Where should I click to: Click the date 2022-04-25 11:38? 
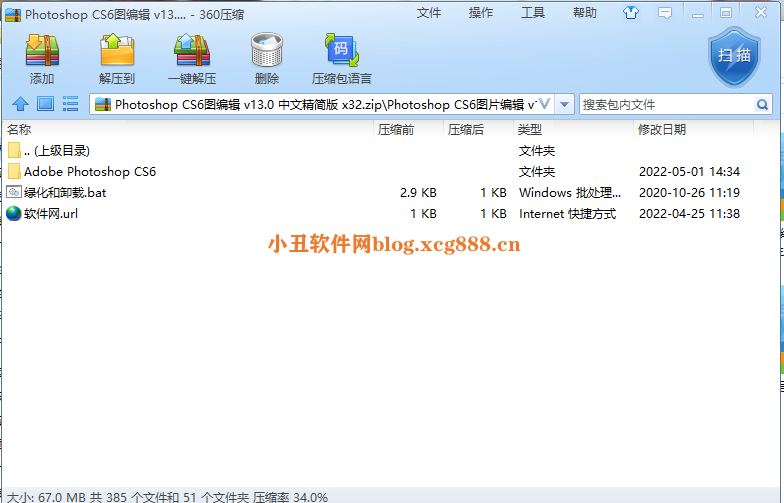coord(690,214)
